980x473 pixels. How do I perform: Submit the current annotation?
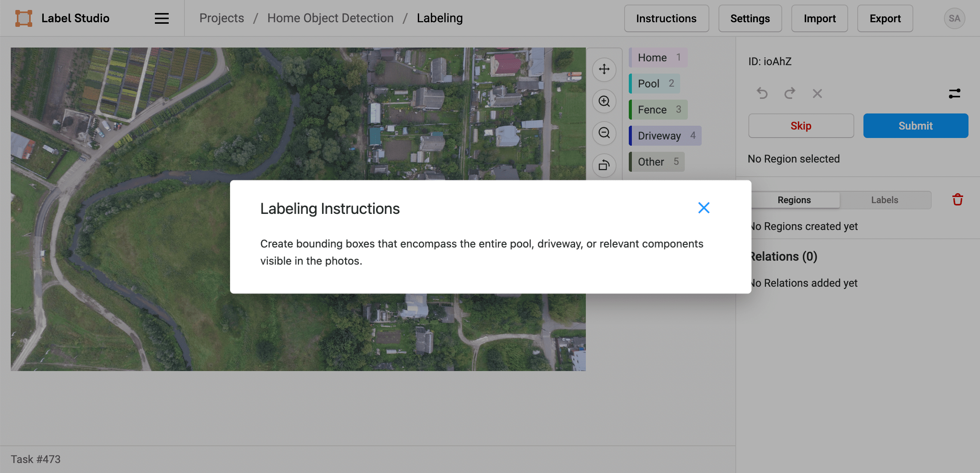coord(916,125)
